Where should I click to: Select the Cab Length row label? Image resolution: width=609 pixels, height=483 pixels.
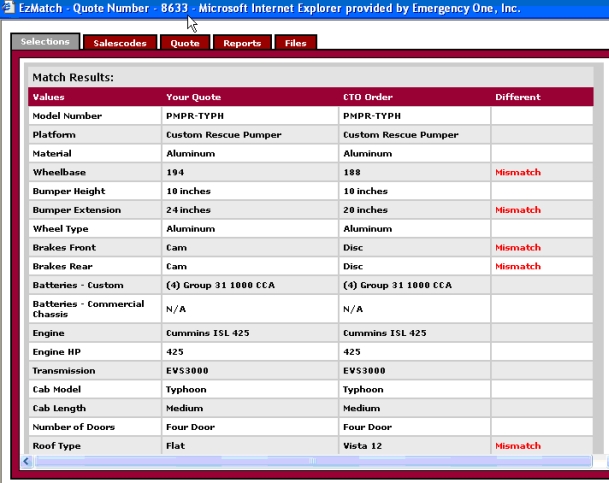pyautogui.click(x=59, y=408)
